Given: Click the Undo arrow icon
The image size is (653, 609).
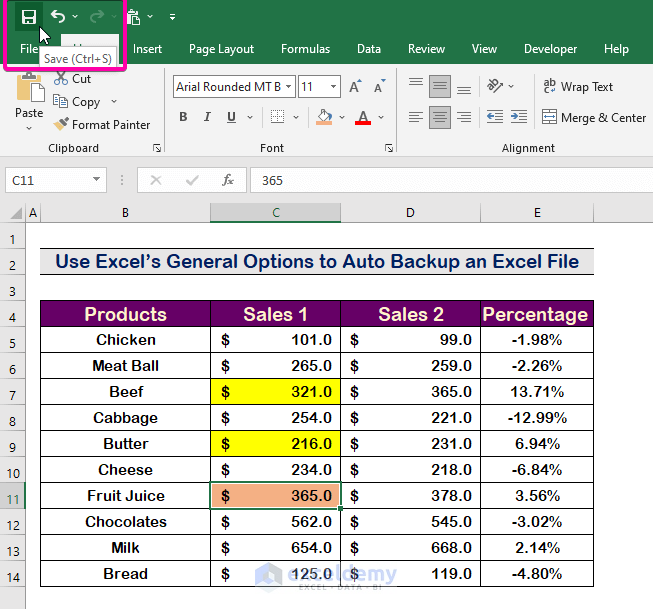Looking at the screenshot, I should coord(58,17).
